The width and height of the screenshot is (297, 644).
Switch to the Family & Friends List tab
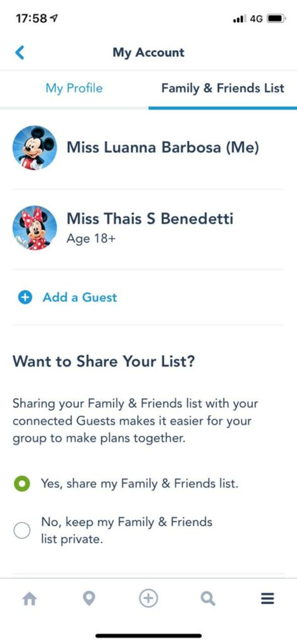223,89
